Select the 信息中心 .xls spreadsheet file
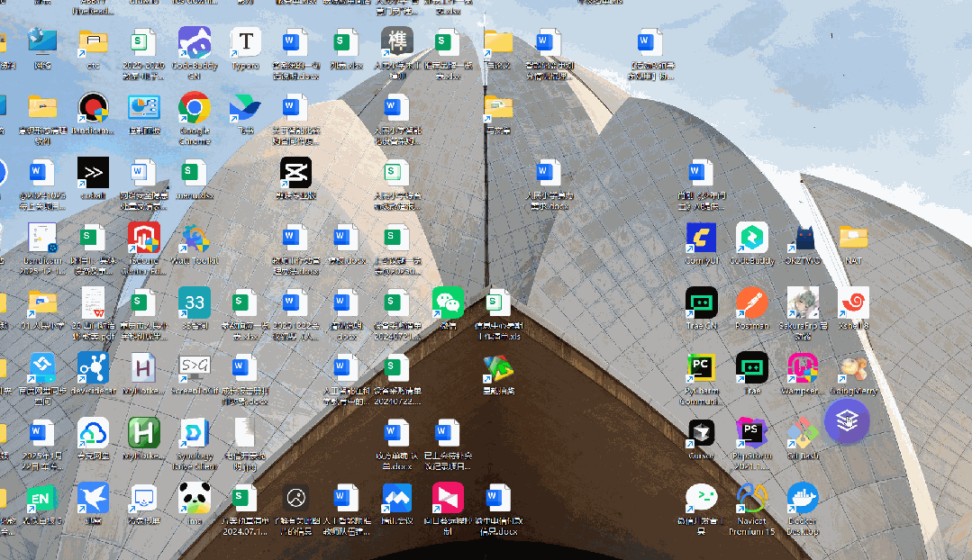The image size is (972, 560). (498, 303)
